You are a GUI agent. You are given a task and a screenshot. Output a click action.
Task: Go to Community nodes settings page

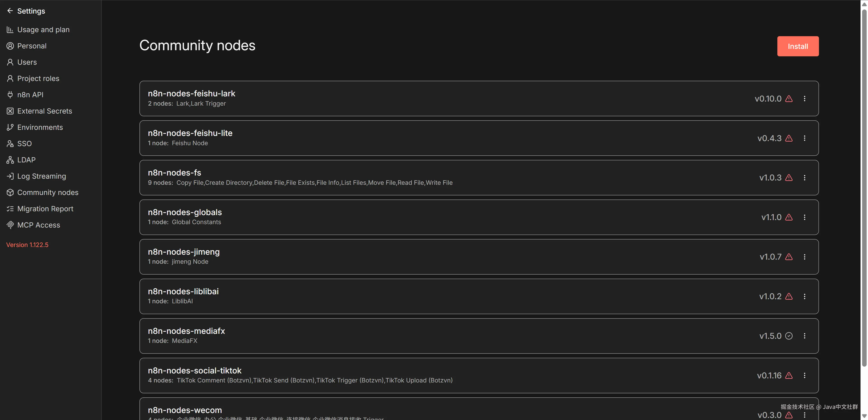pyautogui.click(x=47, y=192)
